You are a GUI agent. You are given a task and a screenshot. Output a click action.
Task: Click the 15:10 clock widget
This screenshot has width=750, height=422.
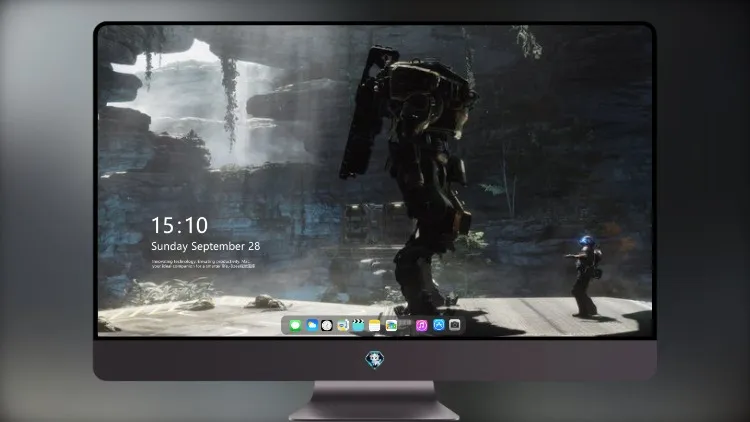(179, 225)
